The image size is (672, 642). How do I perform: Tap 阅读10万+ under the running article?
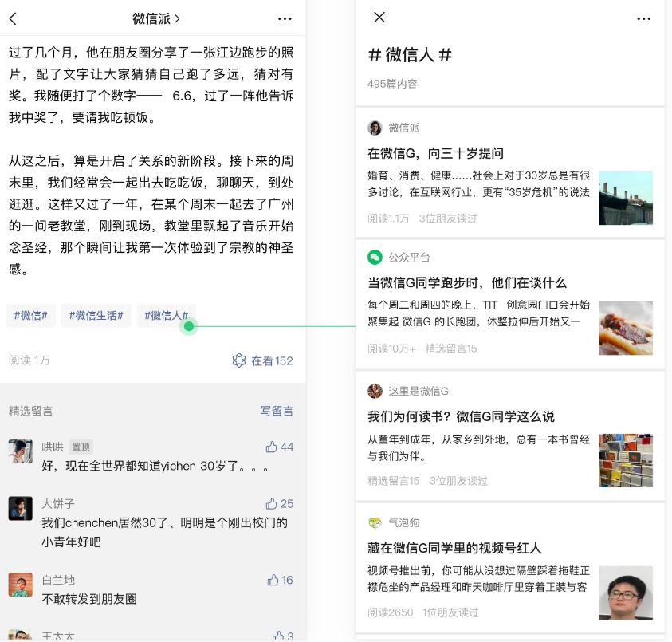pos(391,349)
